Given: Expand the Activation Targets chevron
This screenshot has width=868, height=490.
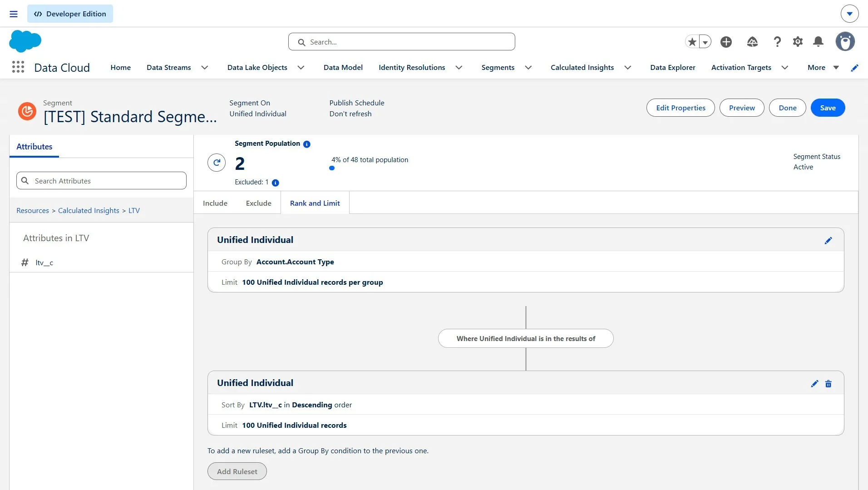Looking at the screenshot, I should click(785, 68).
